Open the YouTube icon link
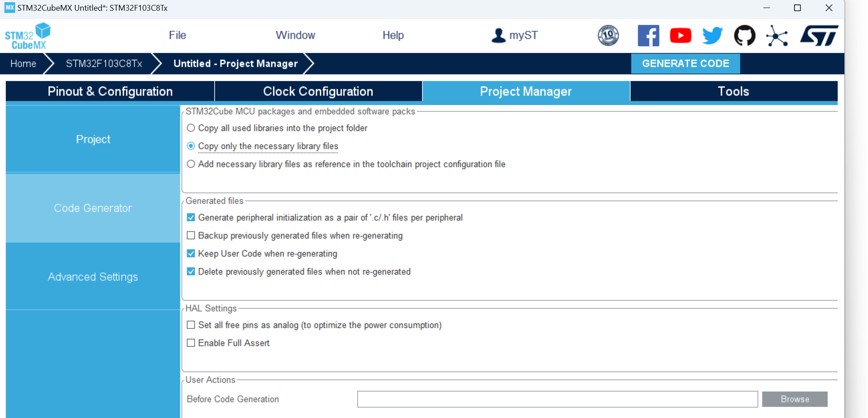Image resolution: width=868 pixels, height=418 pixels. pos(681,36)
